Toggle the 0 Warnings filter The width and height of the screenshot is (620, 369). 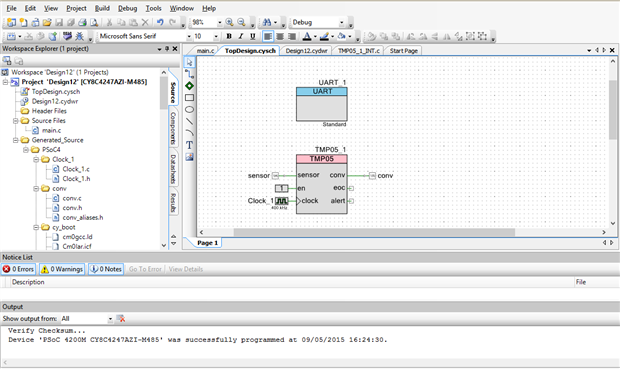coord(62,269)
